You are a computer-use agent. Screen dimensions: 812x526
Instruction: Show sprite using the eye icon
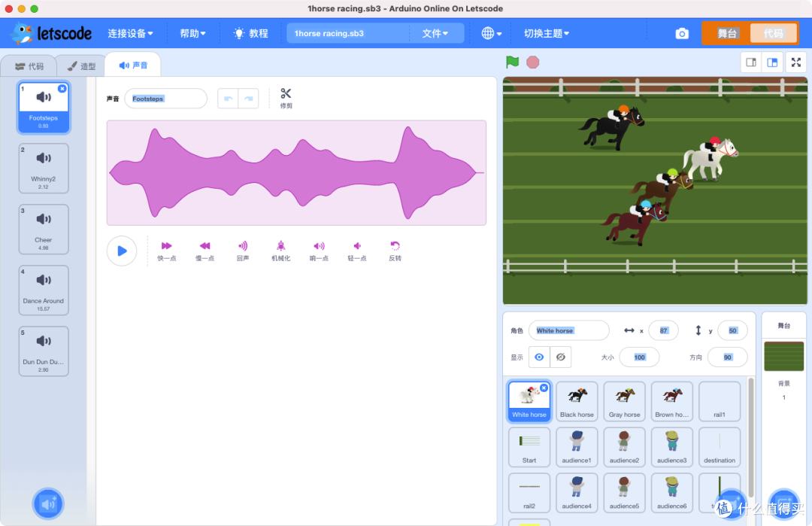[x=539, y=357]
